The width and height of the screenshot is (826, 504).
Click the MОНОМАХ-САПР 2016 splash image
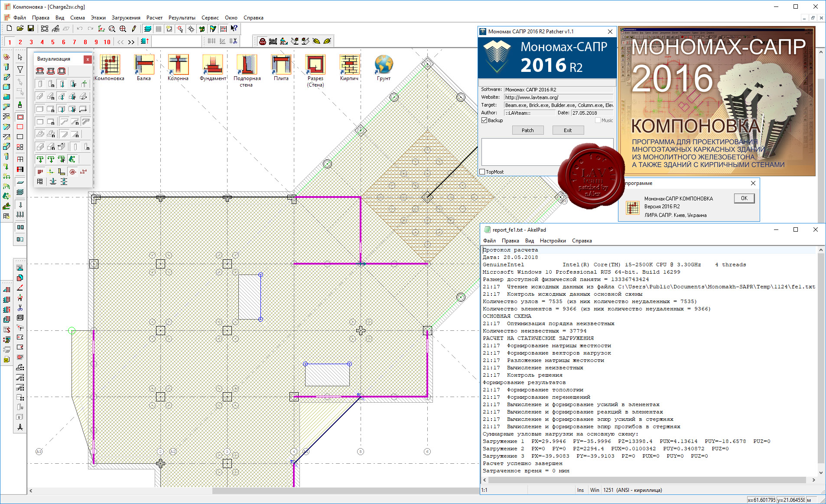point(717,101)
